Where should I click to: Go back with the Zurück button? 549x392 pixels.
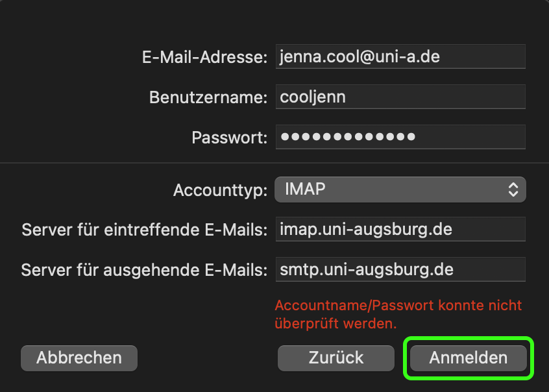point(335,358)
